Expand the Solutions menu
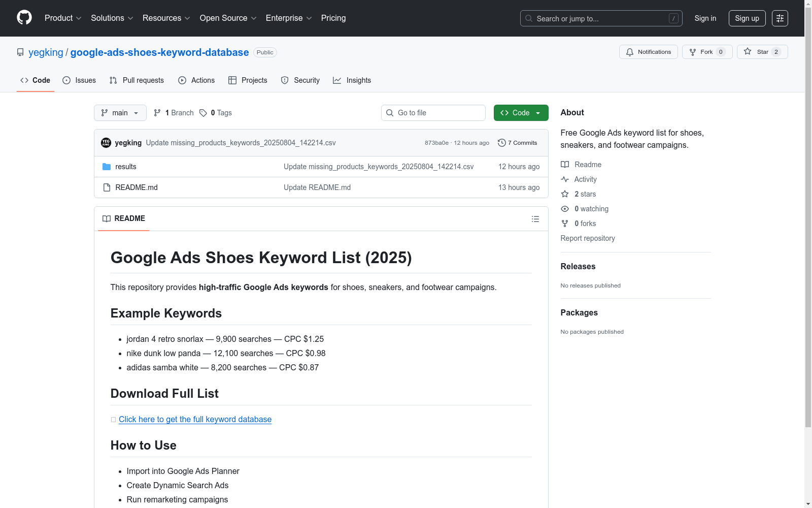Screen dimensions: 812x508 click(112, 18)
